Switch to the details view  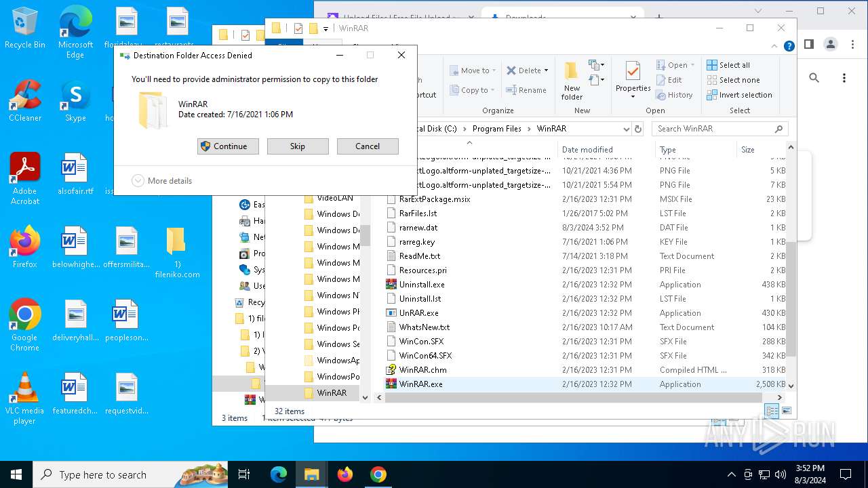pyautogui.click(x=772, y=411)
